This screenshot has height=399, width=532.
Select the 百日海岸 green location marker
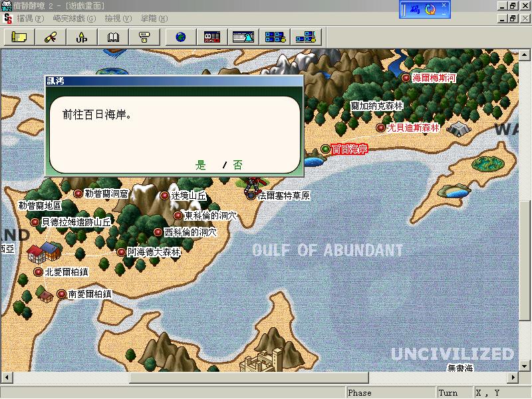pos(325,148)
